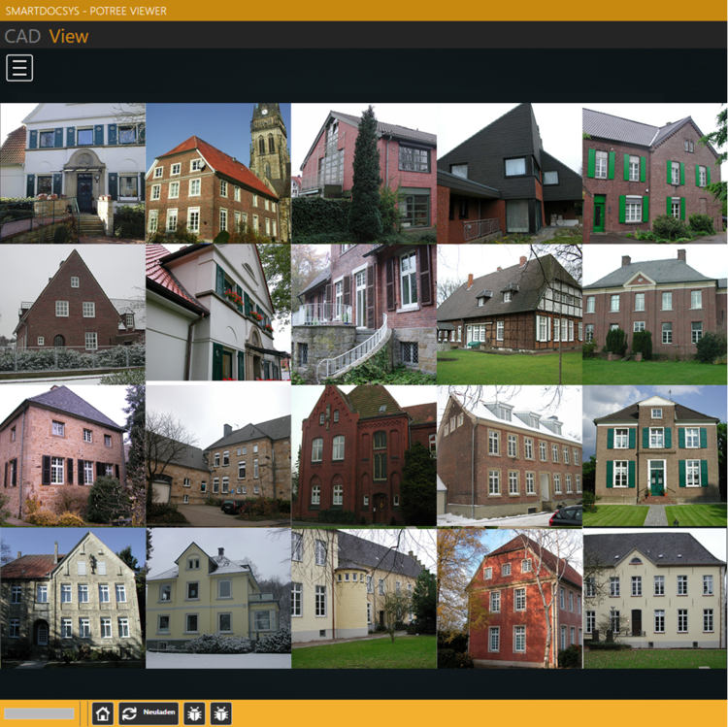The width and height of the screenshot is (728, 727).
Task: Go to the home view
Action: coord(103,713)
